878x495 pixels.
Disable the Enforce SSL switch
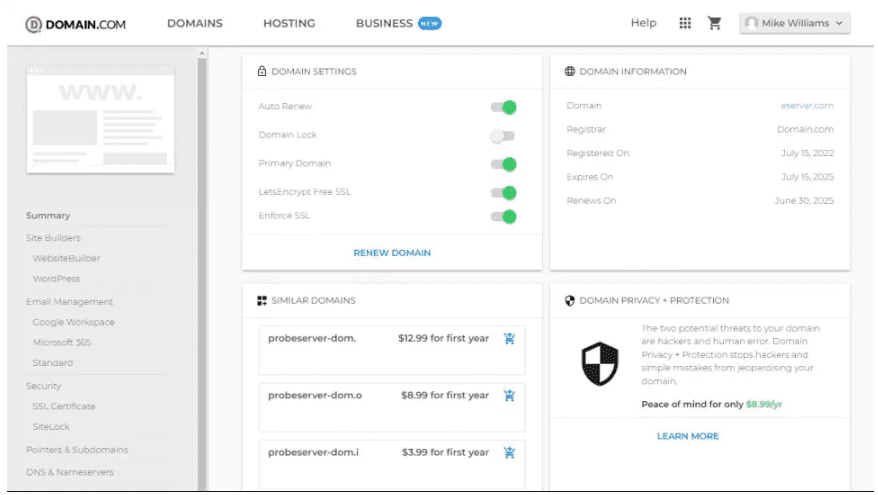(x=503, y=216)
